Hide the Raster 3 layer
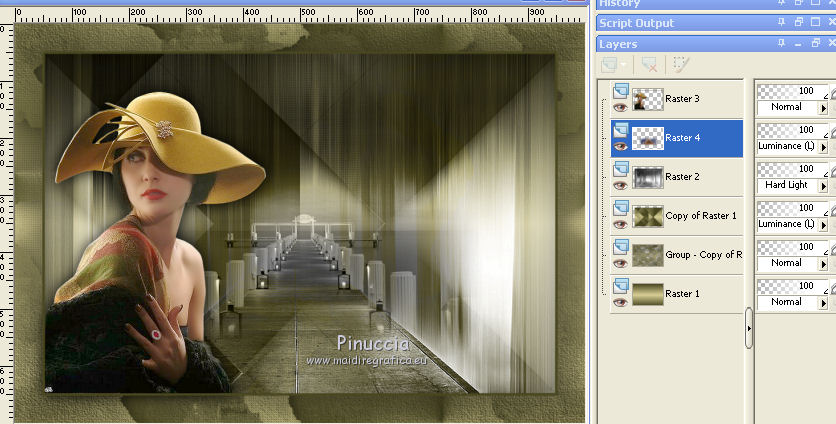Screen dimensions: 836x424 point(620,107)
